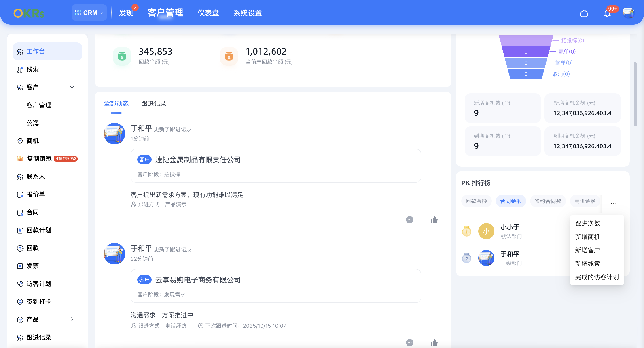Select 新增线索 from the ranking menu
Image resolution: width=644 pixels, height=348 pixels.
click(x=588, y=263)
